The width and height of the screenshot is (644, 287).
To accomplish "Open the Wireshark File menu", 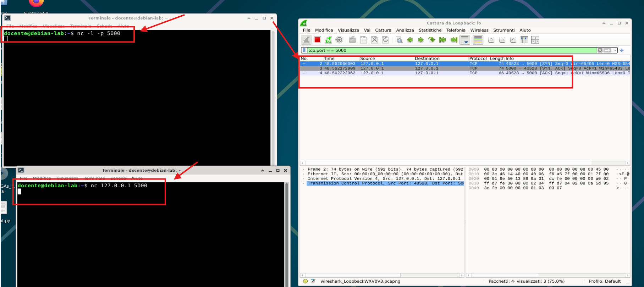I will pos(307,30).
